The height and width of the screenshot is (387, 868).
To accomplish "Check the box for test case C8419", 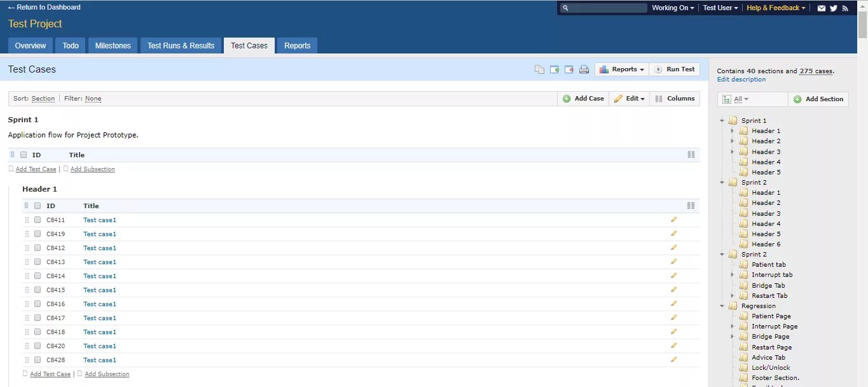I will pos(38,234).
